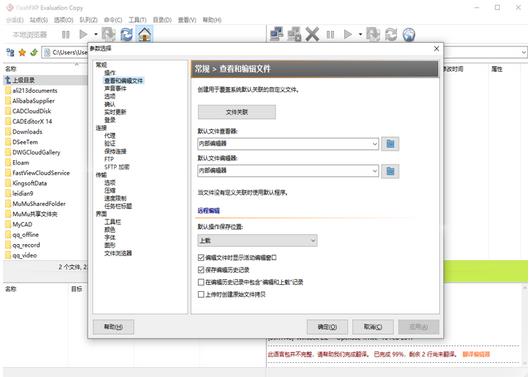Open the 队列(Z) menu
The height and width of the screenshot is (377, 530).
click(89, 20)
